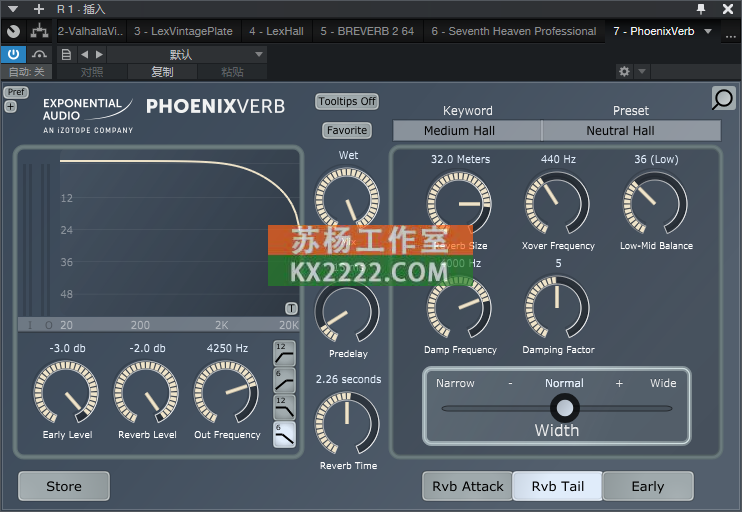This screenshot has height=512, width=742.
Task: Click the plus icon below Pref
Action: [10, 106]
